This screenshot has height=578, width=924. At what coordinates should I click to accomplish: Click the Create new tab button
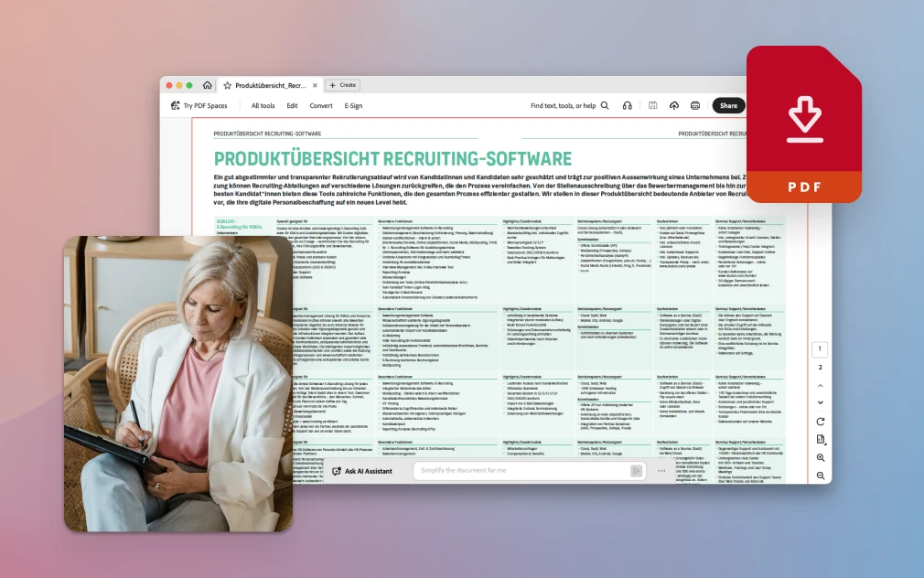[342, 85]
